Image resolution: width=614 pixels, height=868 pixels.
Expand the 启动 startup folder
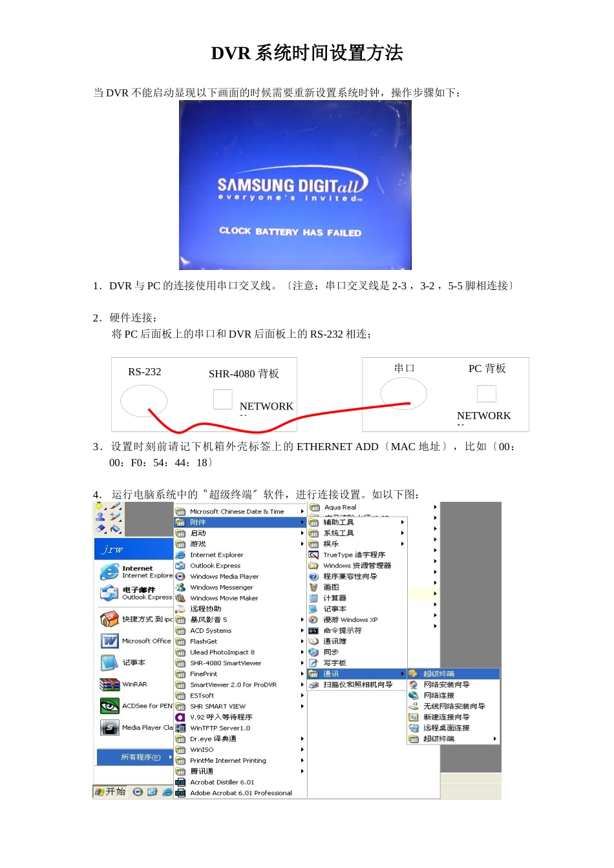click(x=240, y=533)
